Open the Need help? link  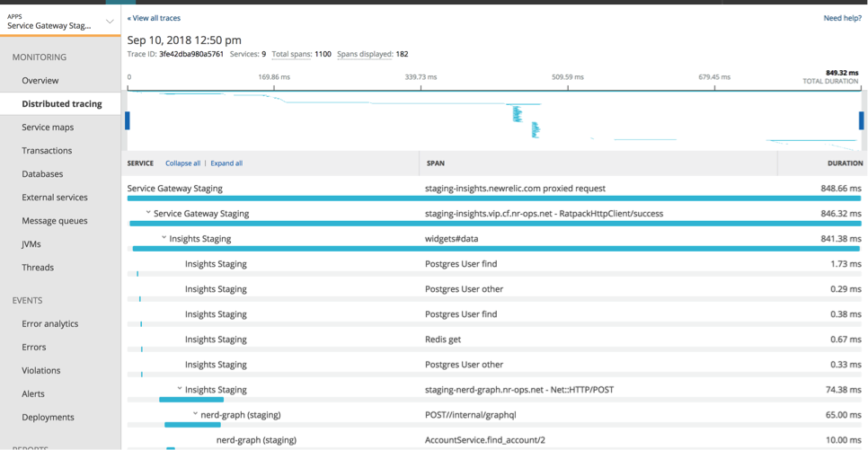tap(843, 18)
